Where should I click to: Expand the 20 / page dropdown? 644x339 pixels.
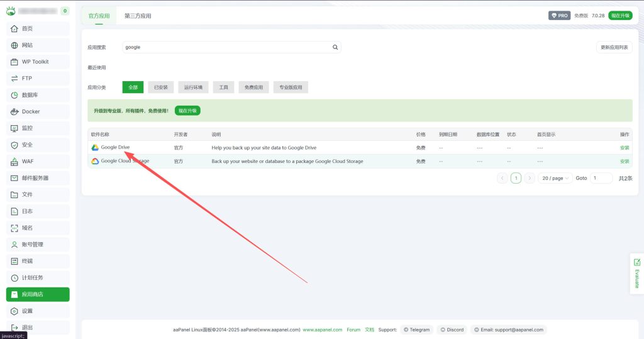coord(555,179)
